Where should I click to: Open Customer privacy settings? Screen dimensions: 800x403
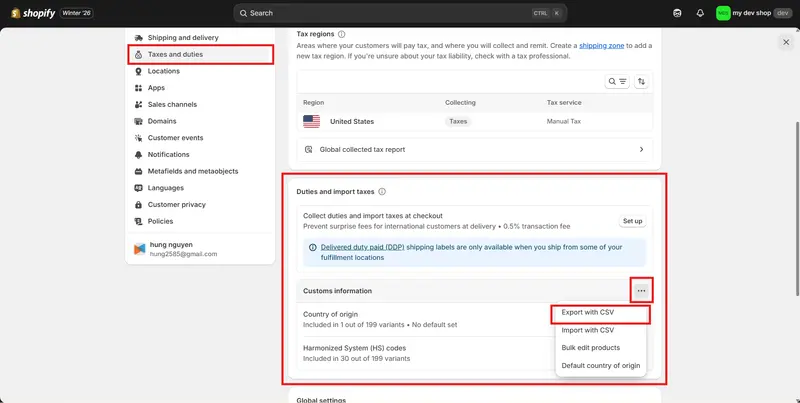[x=200, y=205]
